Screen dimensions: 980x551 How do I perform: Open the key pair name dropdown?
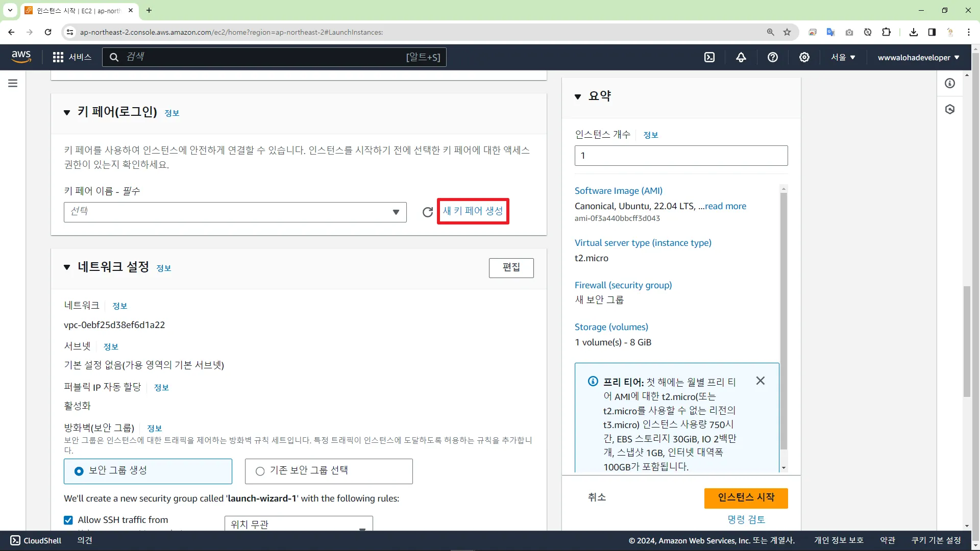coord(235,212)
